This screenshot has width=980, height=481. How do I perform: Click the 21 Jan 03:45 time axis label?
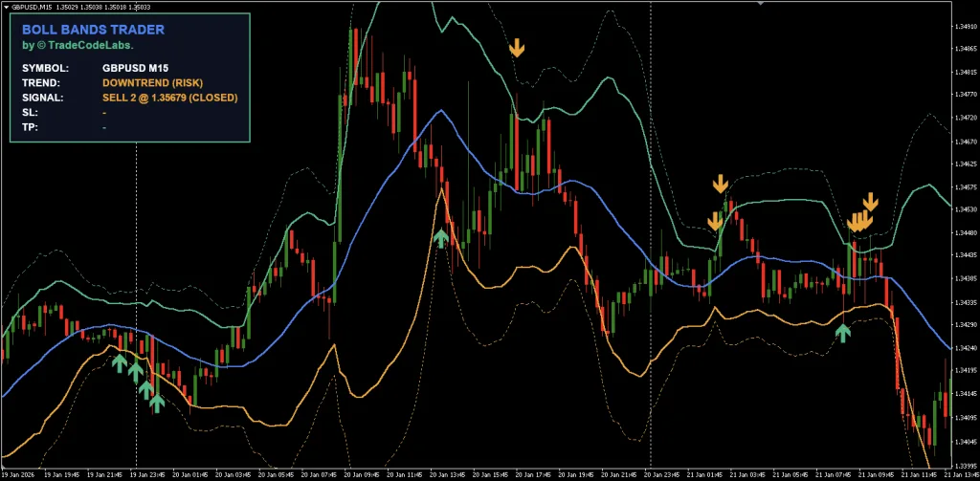(748, 474)
